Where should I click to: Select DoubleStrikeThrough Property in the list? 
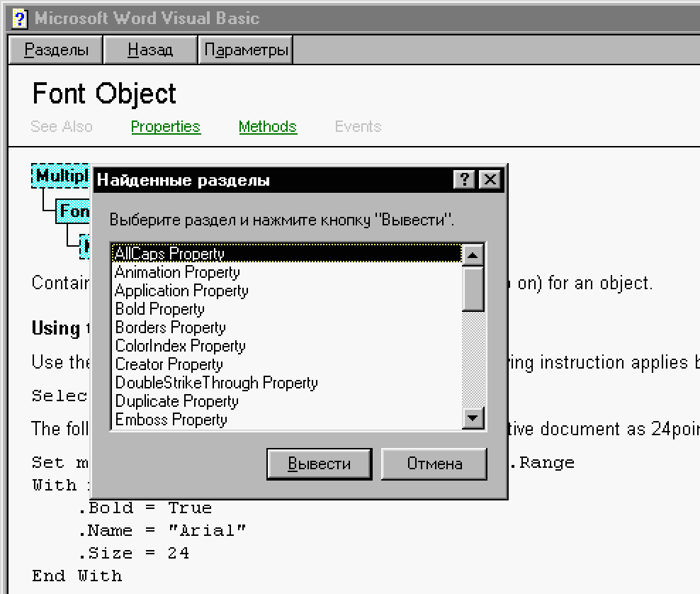287,383
